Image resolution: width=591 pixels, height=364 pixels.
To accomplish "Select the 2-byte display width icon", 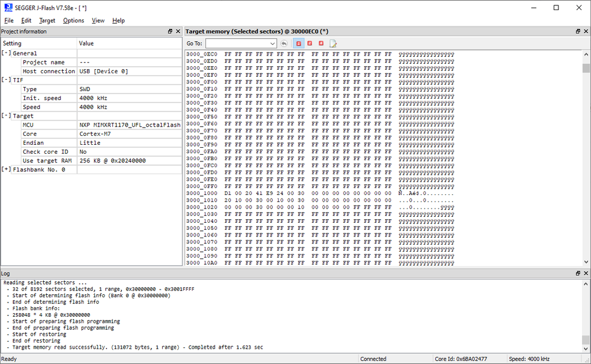I will [x=310, y=44].
